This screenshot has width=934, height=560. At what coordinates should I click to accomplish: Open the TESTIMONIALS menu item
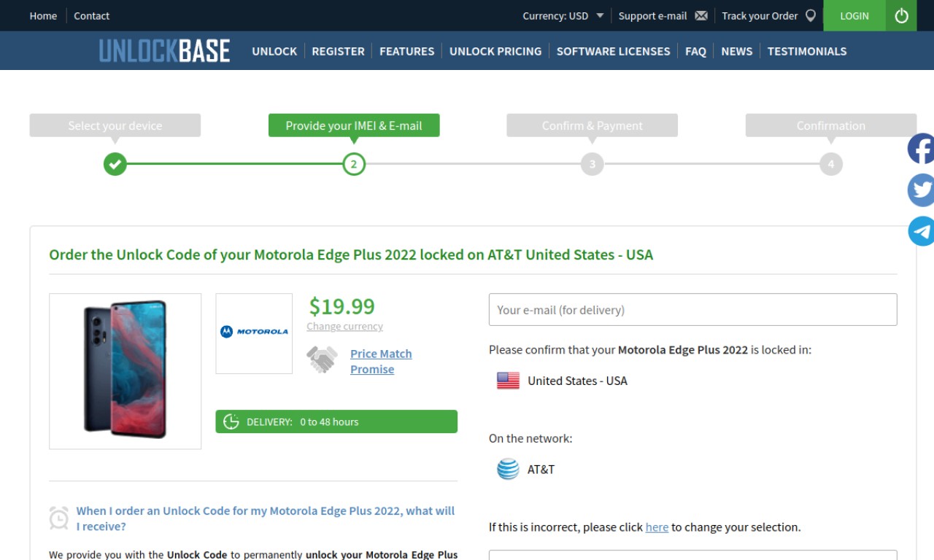807,51
